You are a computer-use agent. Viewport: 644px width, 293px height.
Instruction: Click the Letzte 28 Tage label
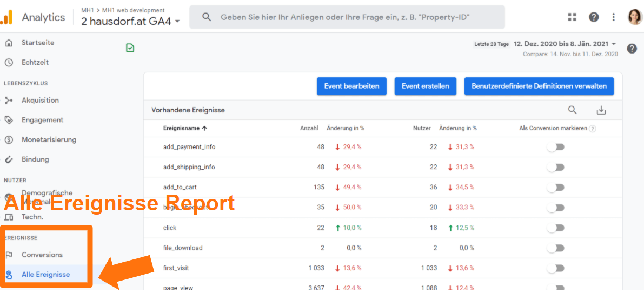point(492,44)
